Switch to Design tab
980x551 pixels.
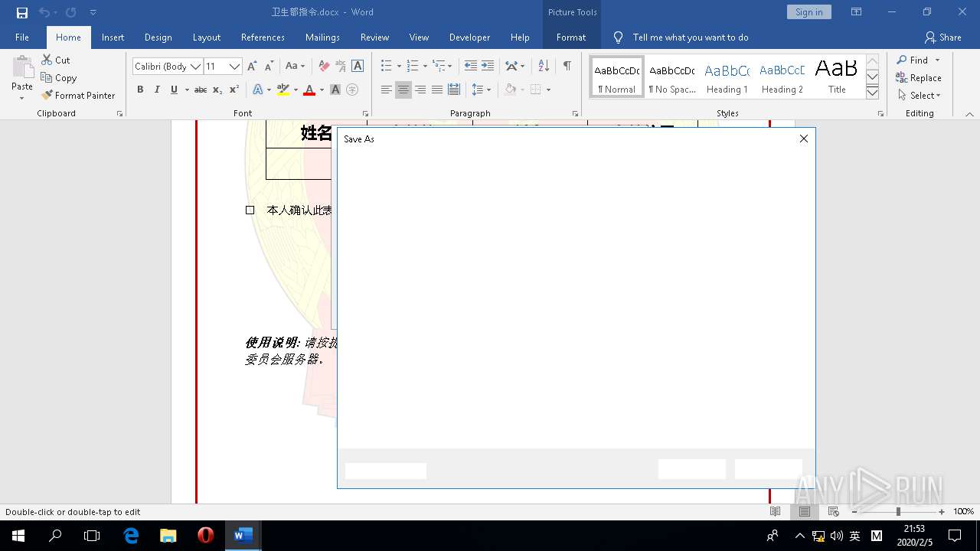158,37
